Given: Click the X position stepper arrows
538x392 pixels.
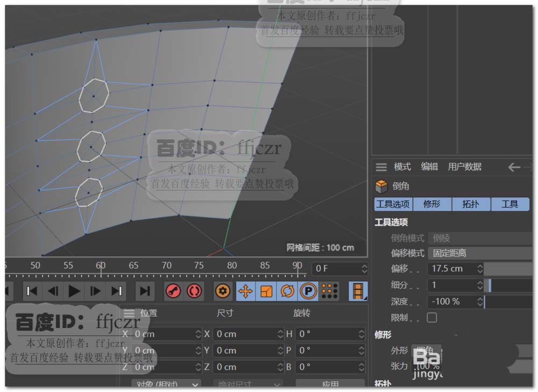Looking at the screenshot, I should (x=199, y=334).
